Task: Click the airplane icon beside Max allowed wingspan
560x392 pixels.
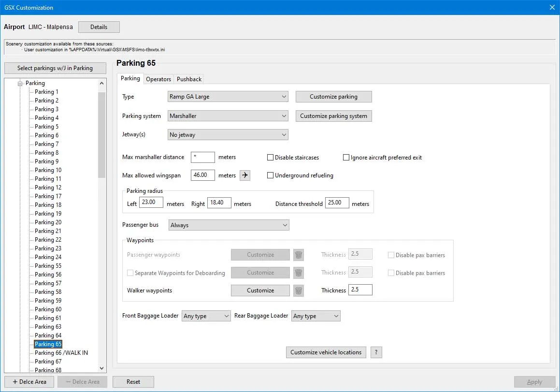Action: [245, 175]
